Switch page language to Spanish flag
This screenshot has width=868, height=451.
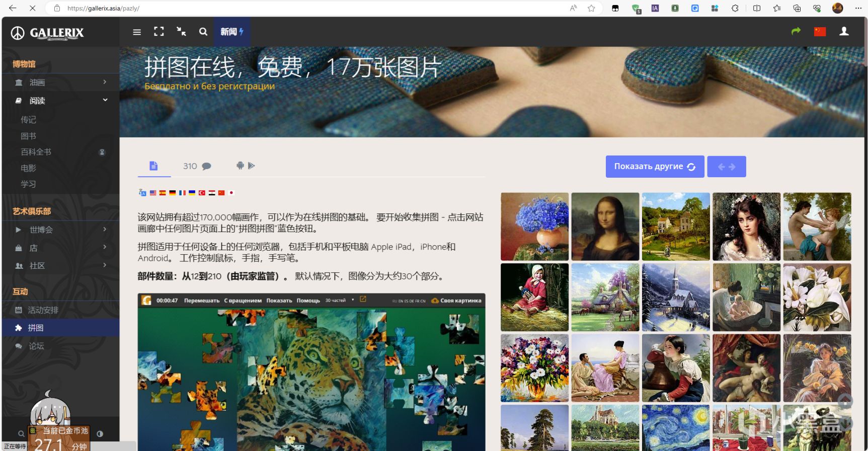click(163, 193)
